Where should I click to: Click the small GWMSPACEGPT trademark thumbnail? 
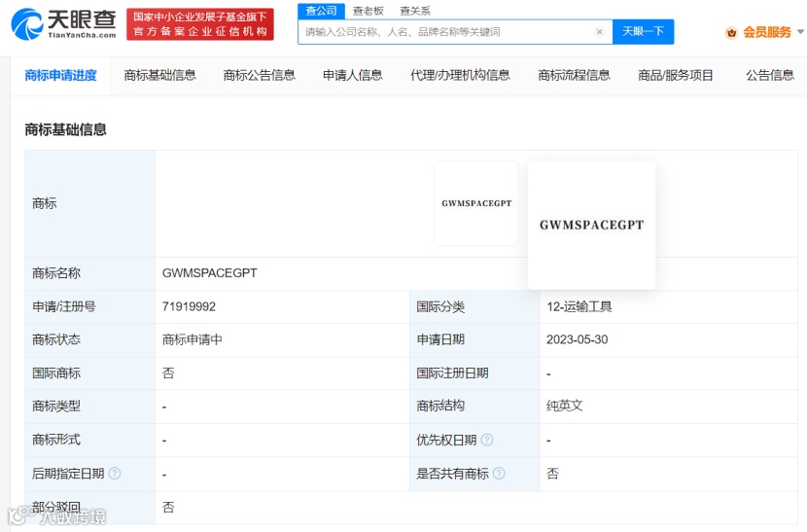(476, 203)
